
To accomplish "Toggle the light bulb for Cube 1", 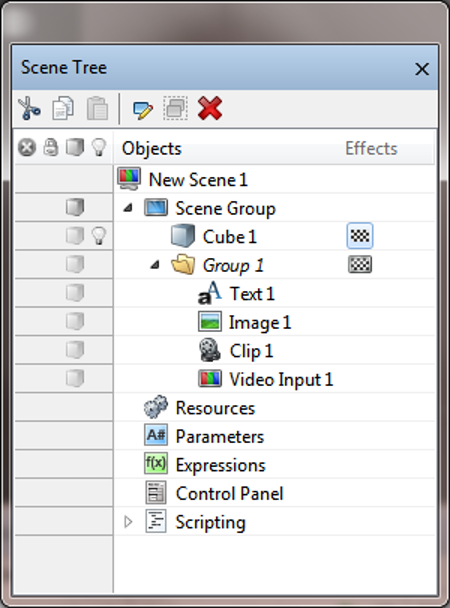I will 98,236.
